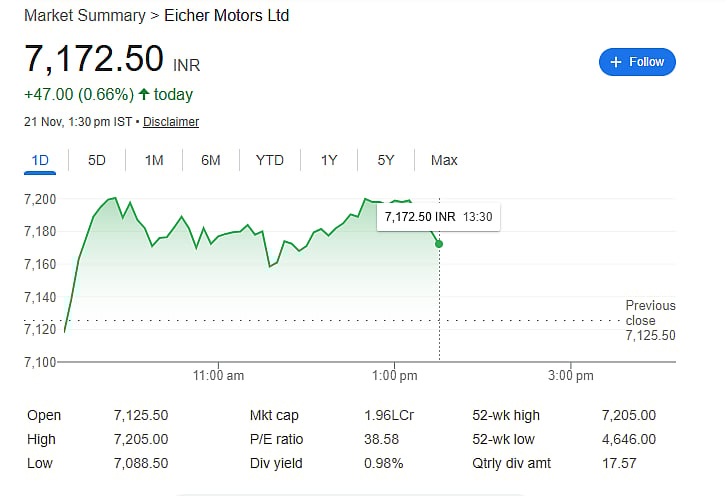
Task: Click the Previous close label
Action: tap(650, 313)
